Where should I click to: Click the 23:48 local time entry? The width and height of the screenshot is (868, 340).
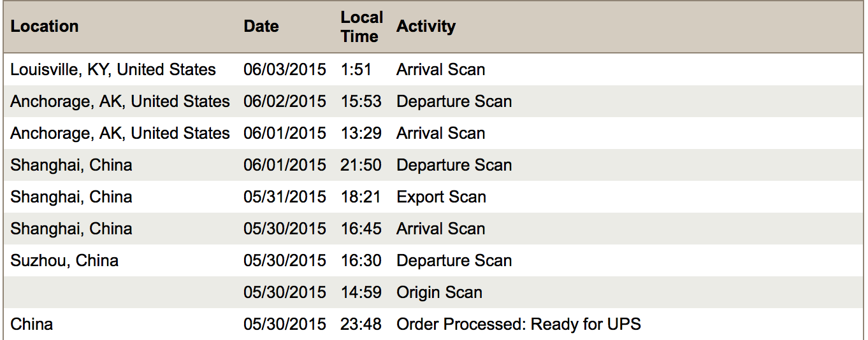(x=361, y=324)
